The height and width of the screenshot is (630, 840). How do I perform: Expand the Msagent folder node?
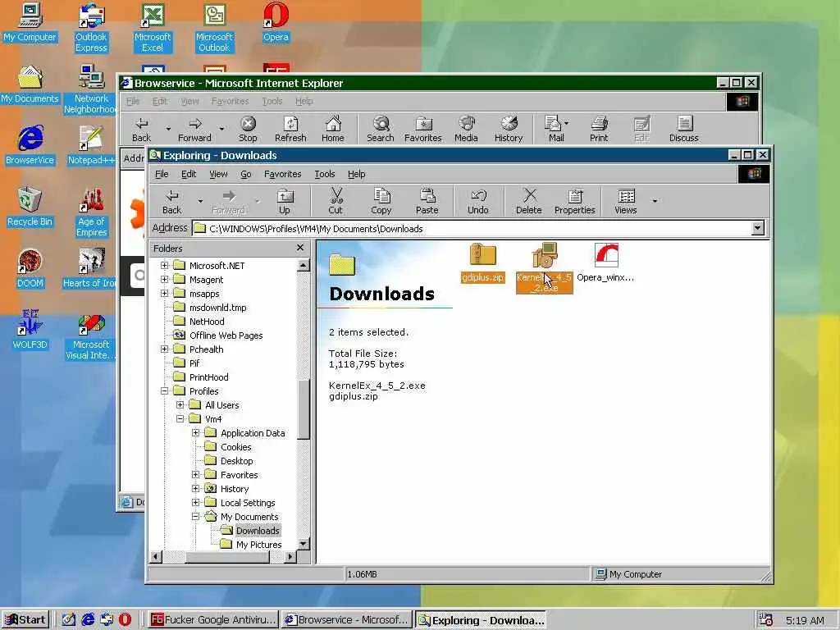(164, 280)
